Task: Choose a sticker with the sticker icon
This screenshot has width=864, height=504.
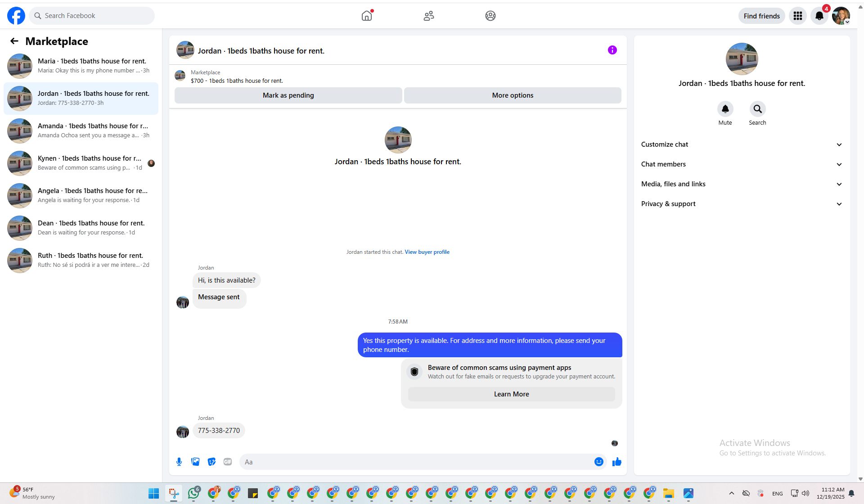Action: coord(211,462)
